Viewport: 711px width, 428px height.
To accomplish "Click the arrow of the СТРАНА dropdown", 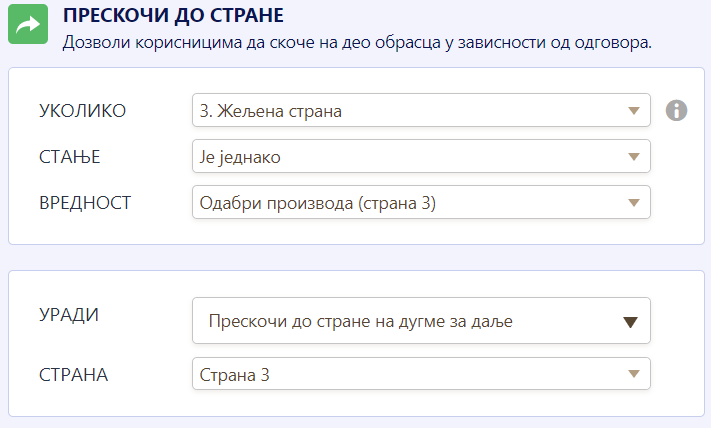I will click(632, 374).
